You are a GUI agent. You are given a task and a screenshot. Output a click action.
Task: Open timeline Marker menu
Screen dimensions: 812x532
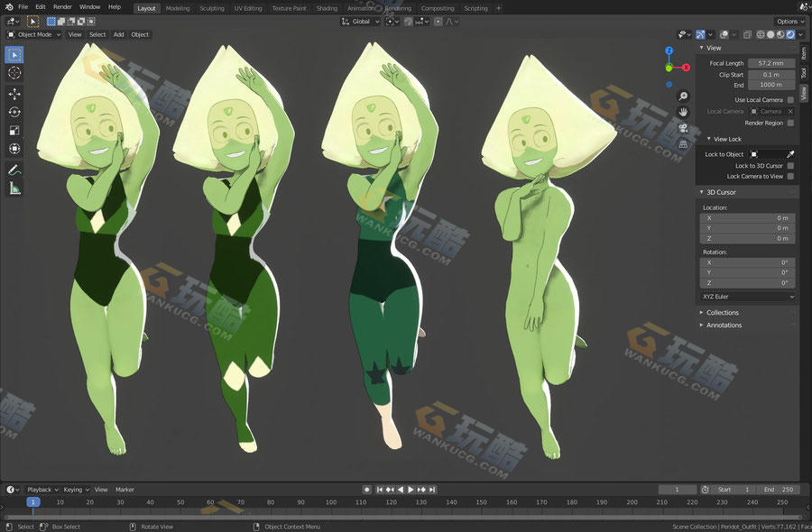[x=125, y=489]
